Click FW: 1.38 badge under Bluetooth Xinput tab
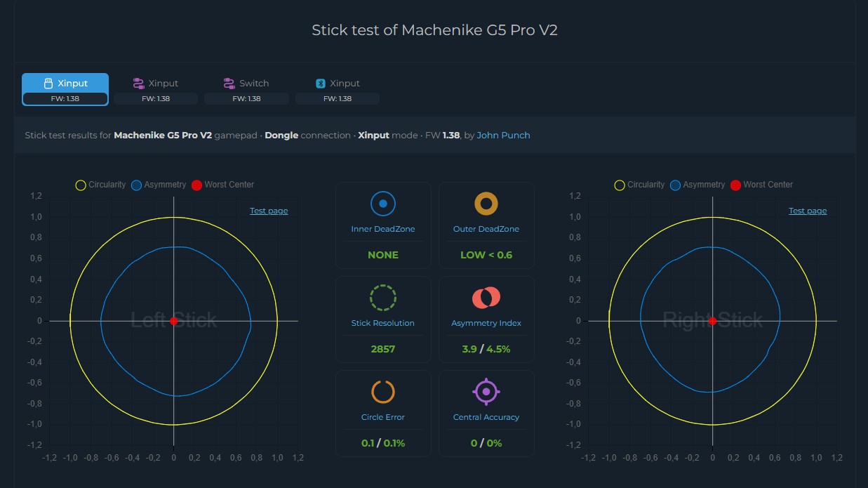Viewport: 868px width, 488px height. point(338,99)
